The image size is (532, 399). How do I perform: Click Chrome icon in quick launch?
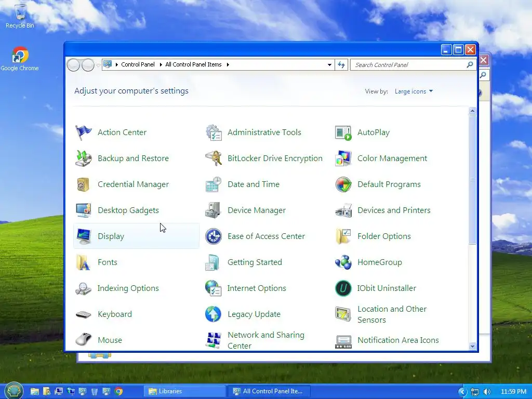point(119,391)
